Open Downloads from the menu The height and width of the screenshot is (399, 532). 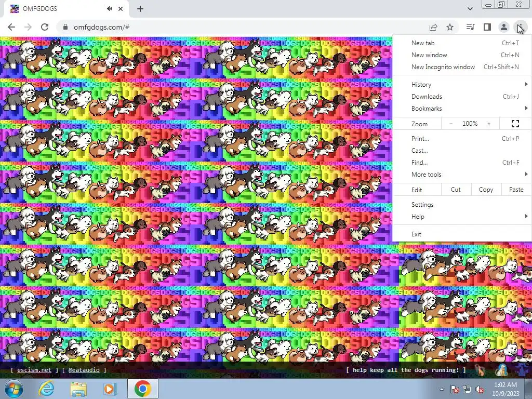coord(462,96)
